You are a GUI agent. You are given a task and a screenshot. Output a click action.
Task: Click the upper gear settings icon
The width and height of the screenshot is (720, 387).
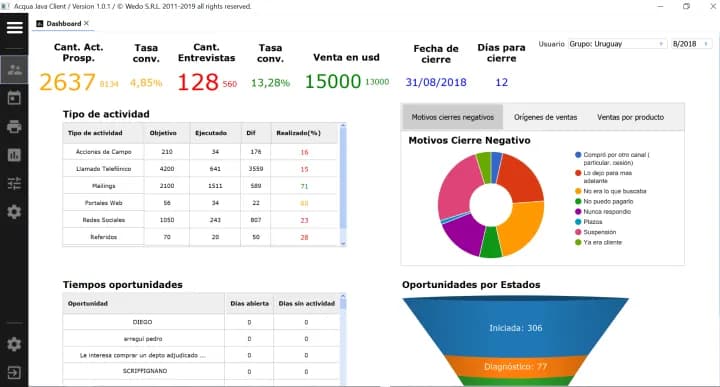[x=14, y=212]
